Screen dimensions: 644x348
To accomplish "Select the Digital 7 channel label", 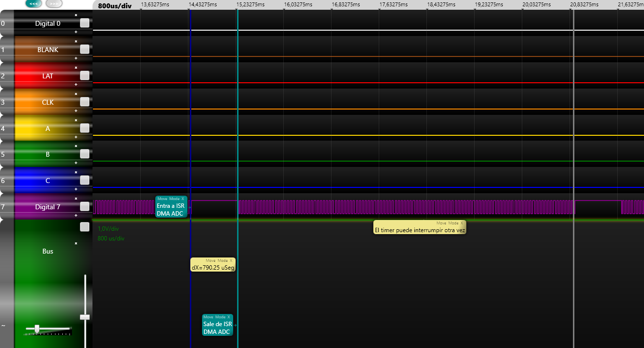I will click(x=48, y=207).
